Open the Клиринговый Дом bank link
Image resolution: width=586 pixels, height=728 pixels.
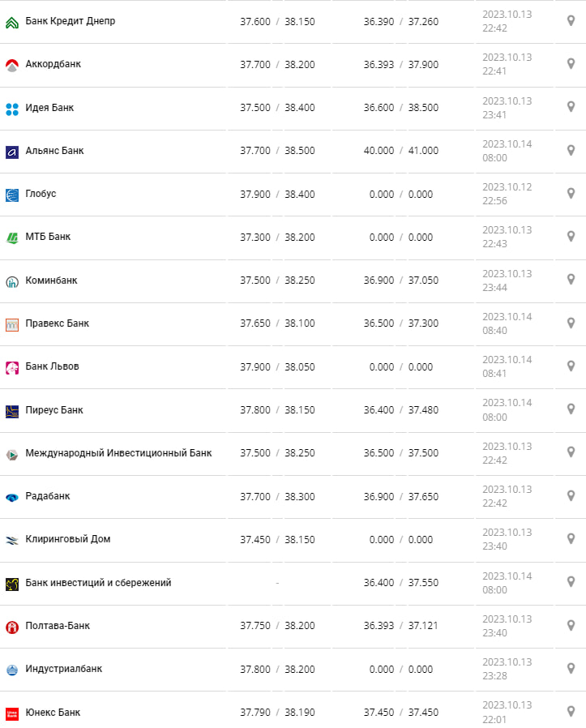[x=68, y=539]
